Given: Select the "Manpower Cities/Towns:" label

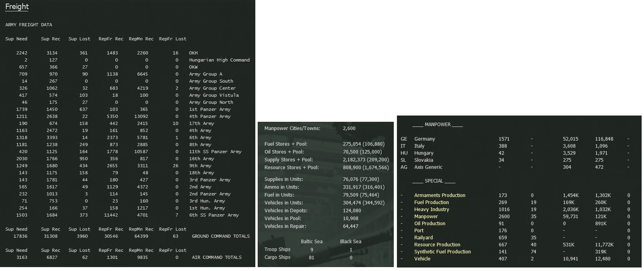Looking at the screenshot, I should coord(292,128).
